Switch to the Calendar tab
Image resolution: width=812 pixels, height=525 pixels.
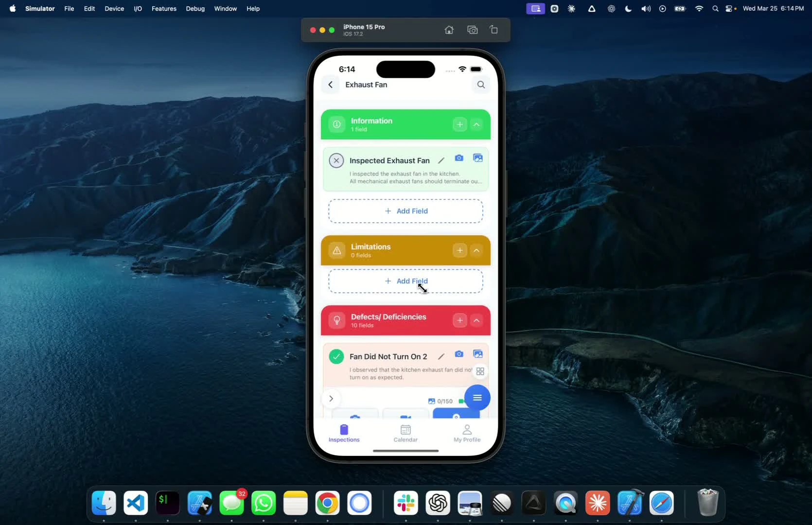coord(406,433)
